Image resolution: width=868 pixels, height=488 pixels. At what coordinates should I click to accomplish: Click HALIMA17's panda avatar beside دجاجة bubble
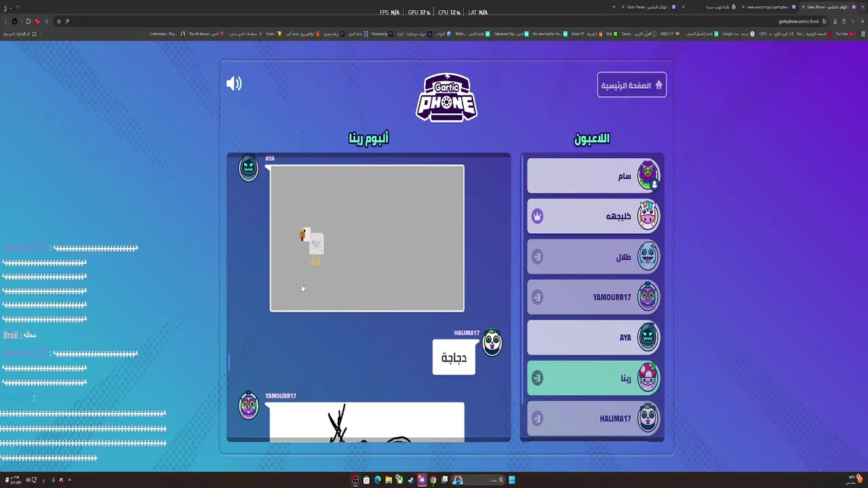492,343
